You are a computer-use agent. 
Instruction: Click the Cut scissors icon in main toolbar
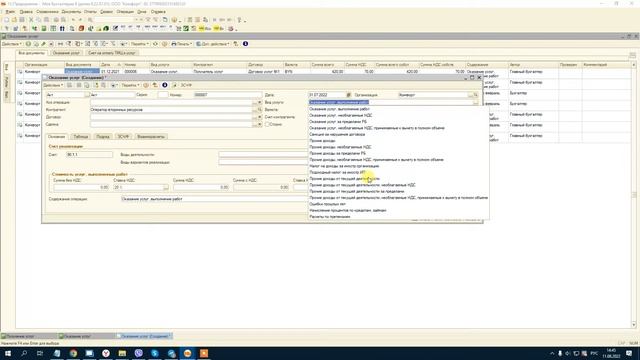pos(31,20)
